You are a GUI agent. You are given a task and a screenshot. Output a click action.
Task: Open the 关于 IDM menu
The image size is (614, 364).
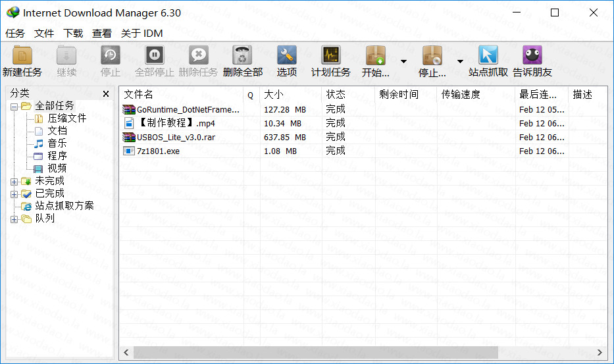[141, 34]
